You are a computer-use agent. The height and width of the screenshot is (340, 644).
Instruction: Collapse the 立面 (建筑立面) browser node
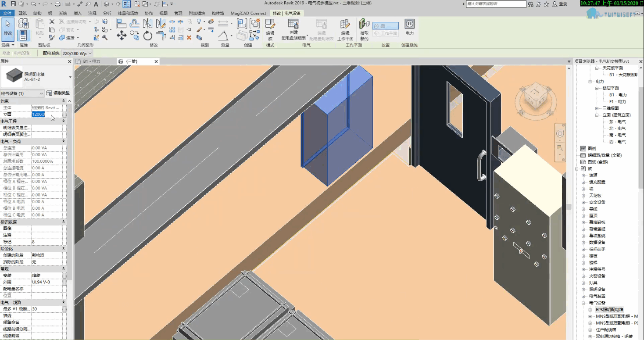coord(597,115)
